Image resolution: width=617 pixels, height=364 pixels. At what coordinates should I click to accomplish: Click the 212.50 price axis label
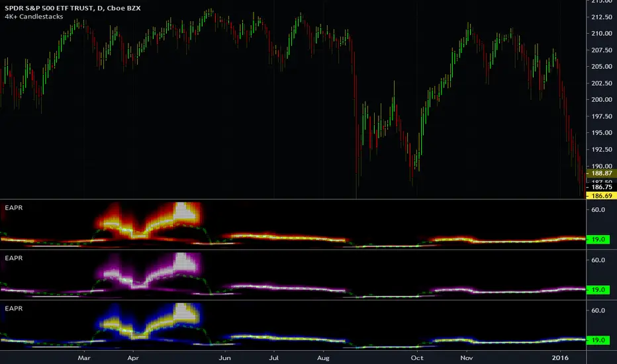(x=602, y=17)
